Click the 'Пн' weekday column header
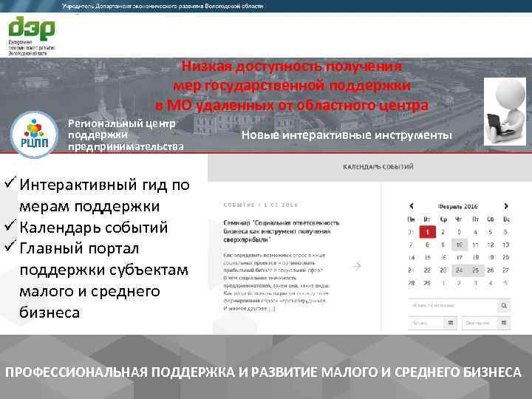532x399 pixels. [x=412, y=219]
